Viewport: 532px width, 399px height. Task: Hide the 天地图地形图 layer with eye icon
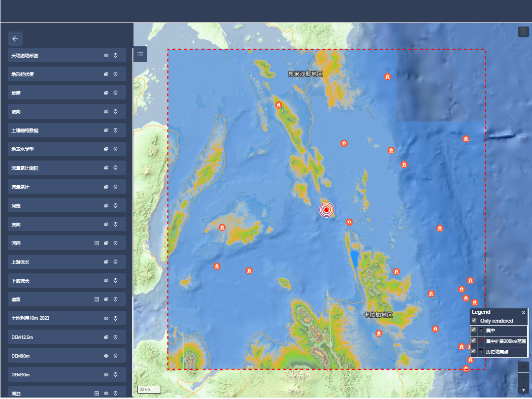coord(106,55)
